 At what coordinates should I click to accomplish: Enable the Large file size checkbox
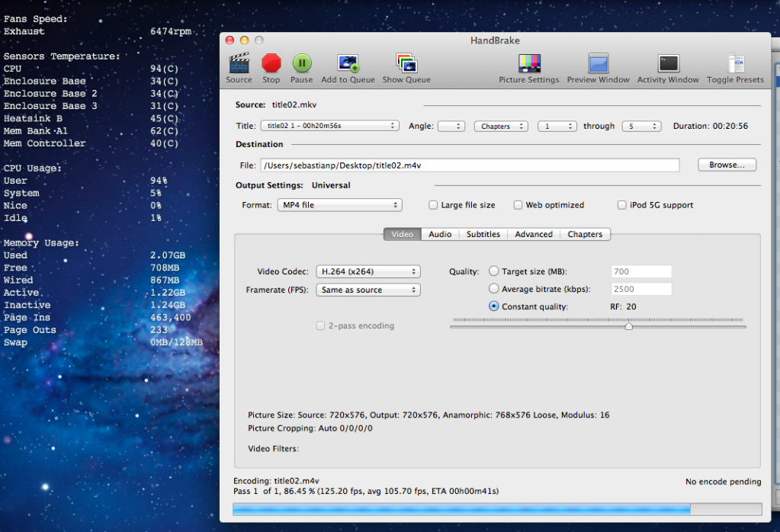coord(433,205)
